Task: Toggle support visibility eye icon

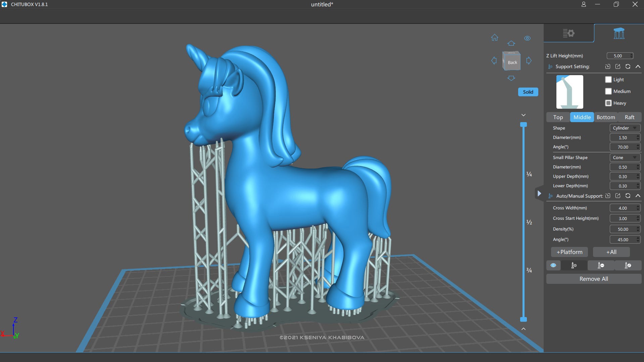Action: pyautogui.click(x=553, y=265)
